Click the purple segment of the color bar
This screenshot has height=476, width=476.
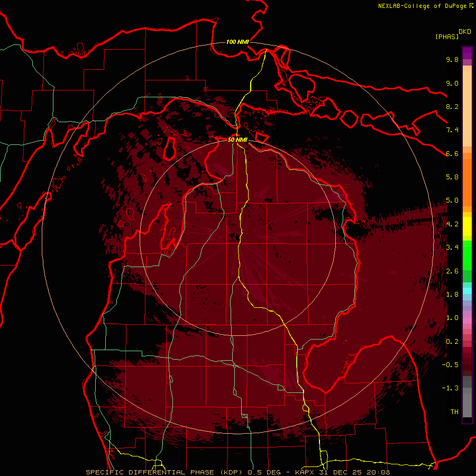[467, 53]
